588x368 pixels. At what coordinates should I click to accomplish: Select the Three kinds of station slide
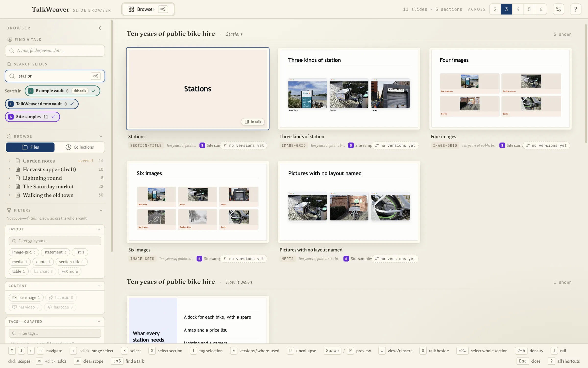point(349,89)
